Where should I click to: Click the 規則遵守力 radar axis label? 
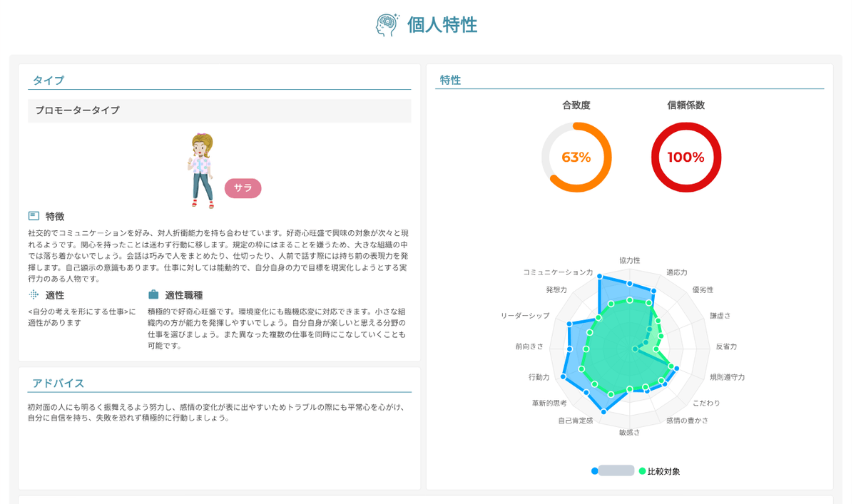[x=727, y=377]
